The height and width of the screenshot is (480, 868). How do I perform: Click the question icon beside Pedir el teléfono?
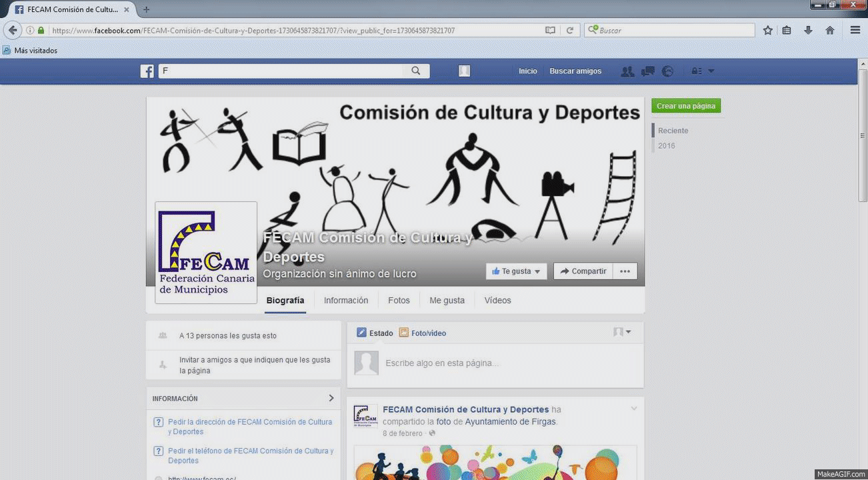tap(159, 451)
